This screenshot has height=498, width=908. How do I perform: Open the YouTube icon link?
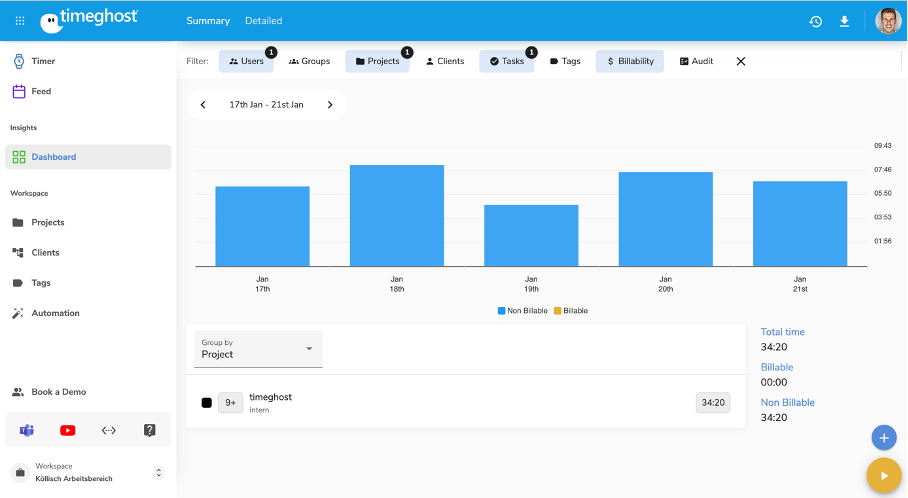tap(68, 430)
